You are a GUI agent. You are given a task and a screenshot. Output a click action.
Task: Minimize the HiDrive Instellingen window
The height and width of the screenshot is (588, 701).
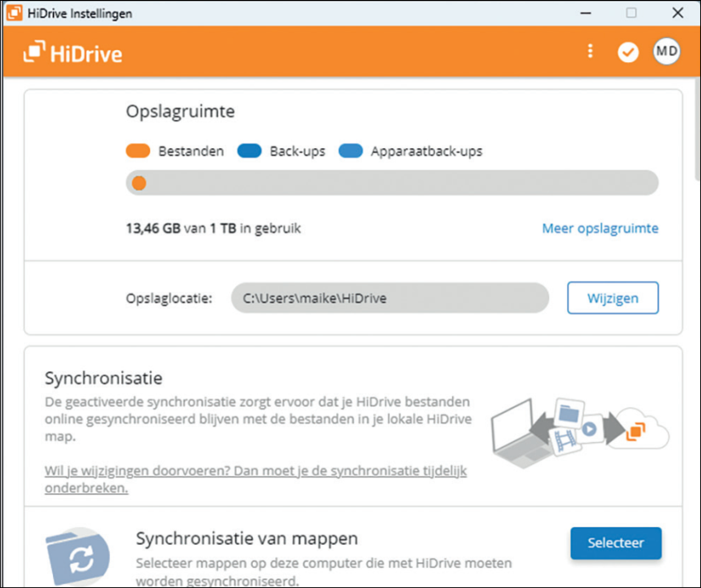pos(585,13)
